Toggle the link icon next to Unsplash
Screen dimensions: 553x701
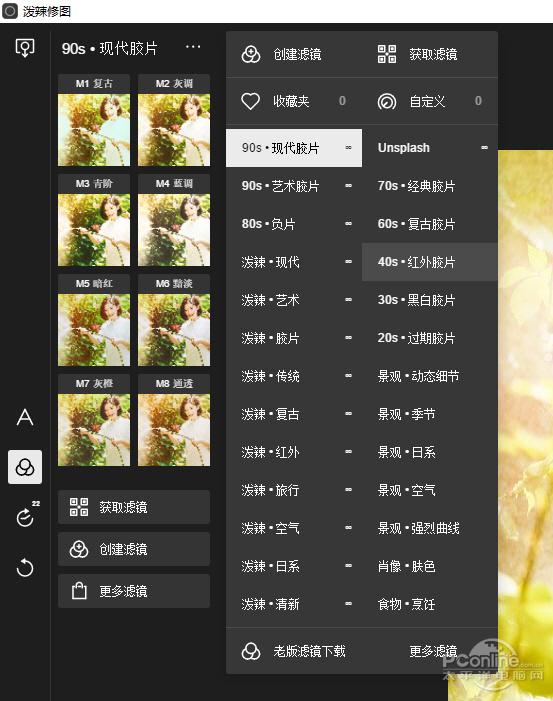click(485, 148)
